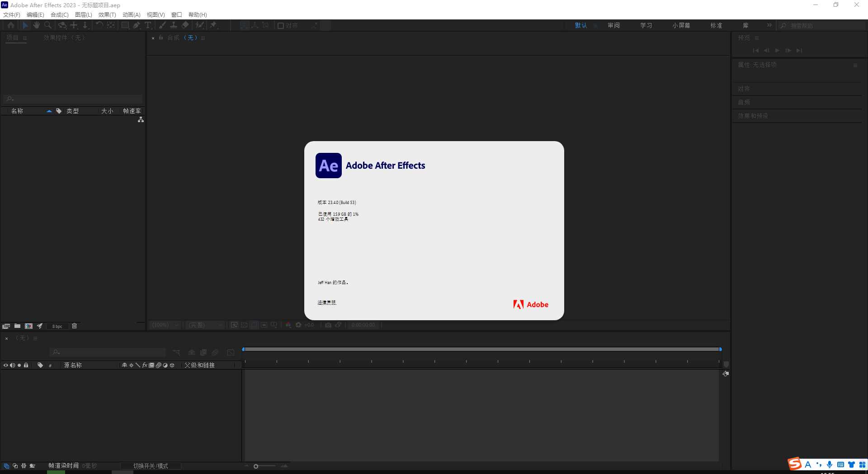Select the Type text tool
This screenshot has width=868, height=474.
pyautogui.click(x=148, y=25)
